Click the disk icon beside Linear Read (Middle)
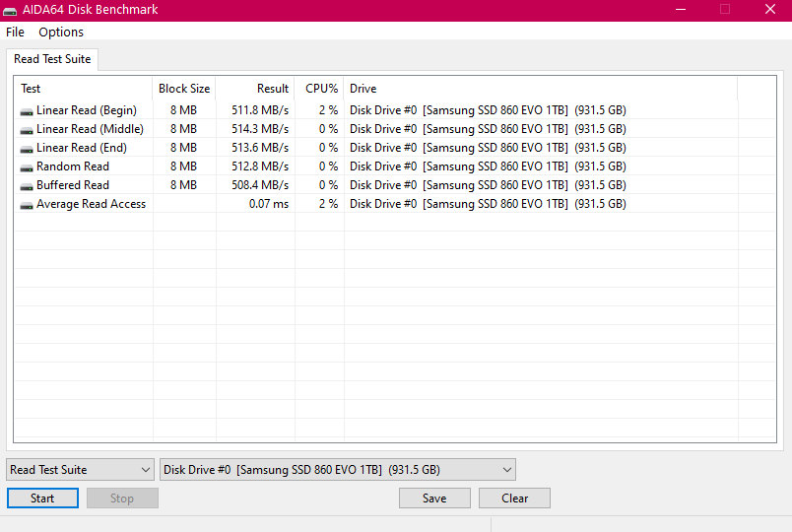Image resolution: width=792 pixels, height=532 pixels. point(27,130)
